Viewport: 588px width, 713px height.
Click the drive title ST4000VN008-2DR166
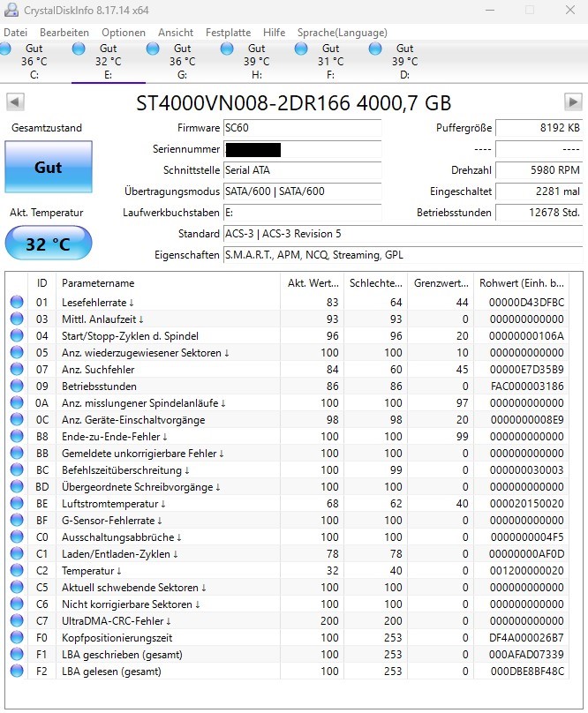tap(293, 103)
